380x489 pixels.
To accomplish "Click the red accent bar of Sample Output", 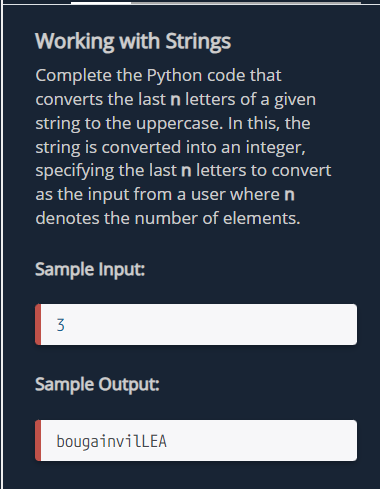I will 38,440.
